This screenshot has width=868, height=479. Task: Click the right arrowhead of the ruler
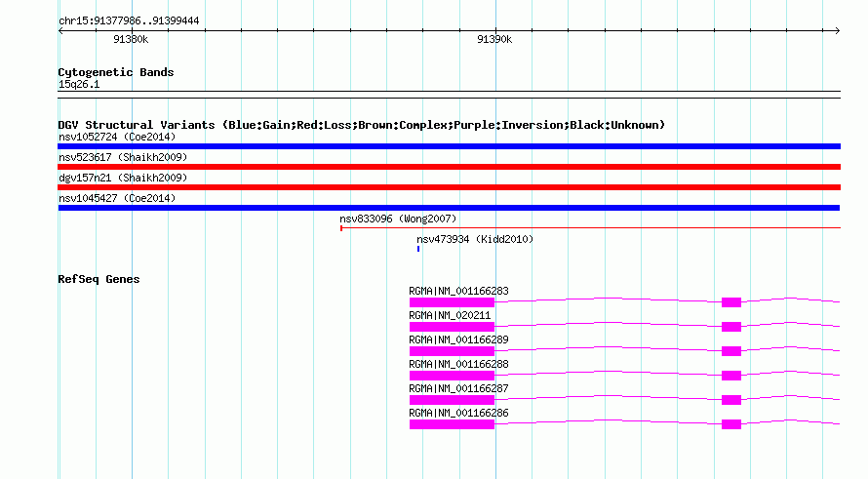(x=838, y=31)
